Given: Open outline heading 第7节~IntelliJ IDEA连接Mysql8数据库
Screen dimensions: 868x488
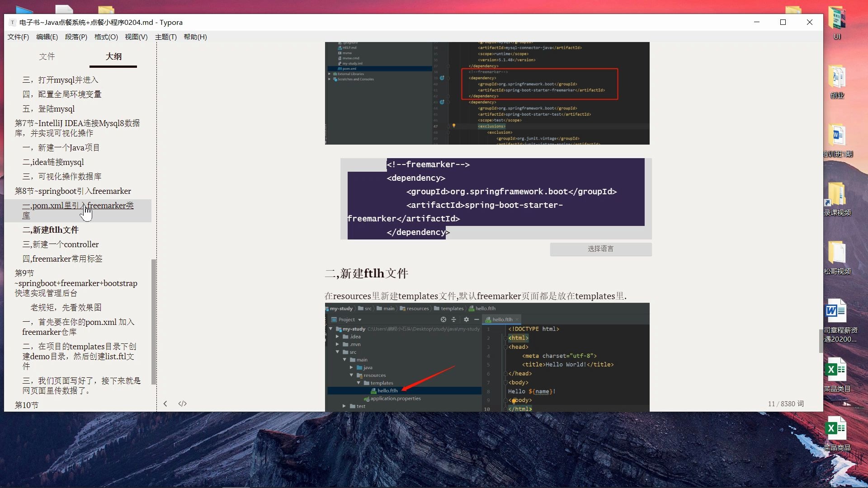Looking at the screenshot, I should click(77, 128).
